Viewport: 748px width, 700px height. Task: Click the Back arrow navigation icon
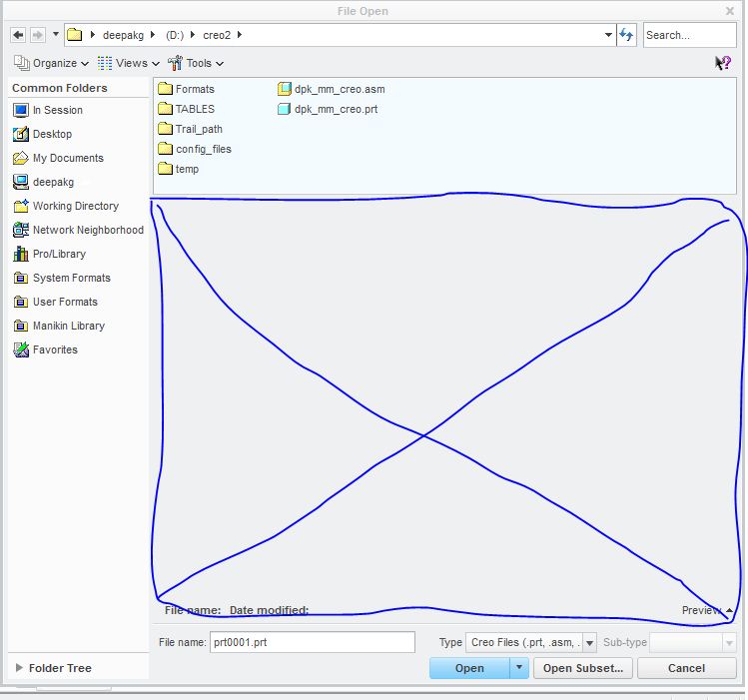tap(18, 35)
